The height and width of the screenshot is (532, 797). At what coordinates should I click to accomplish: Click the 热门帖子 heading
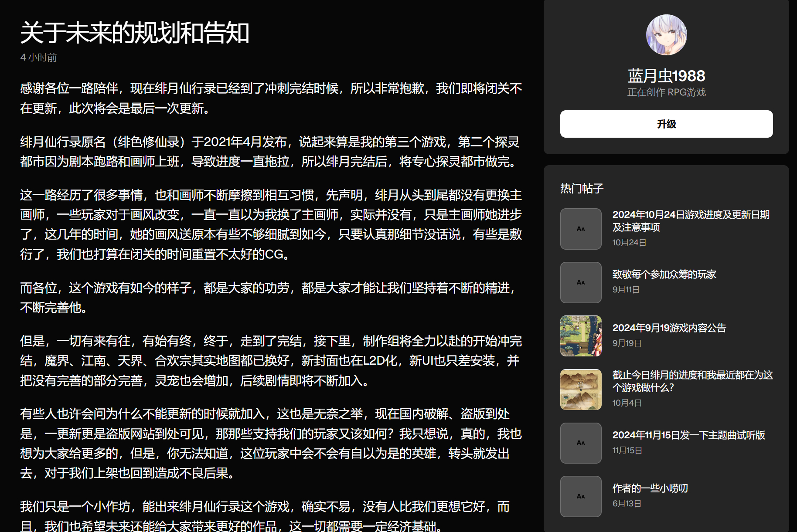pyautogui.click(x=582, y=189)
